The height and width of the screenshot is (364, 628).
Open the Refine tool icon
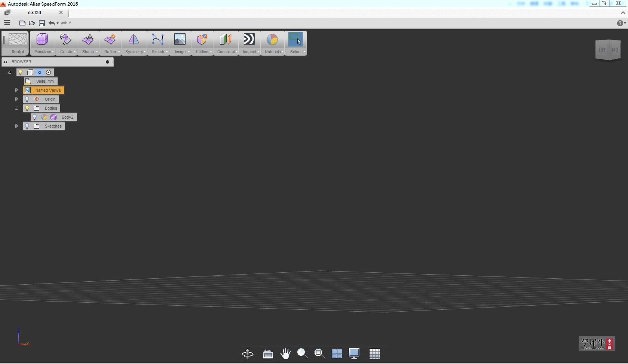[110, 39]
